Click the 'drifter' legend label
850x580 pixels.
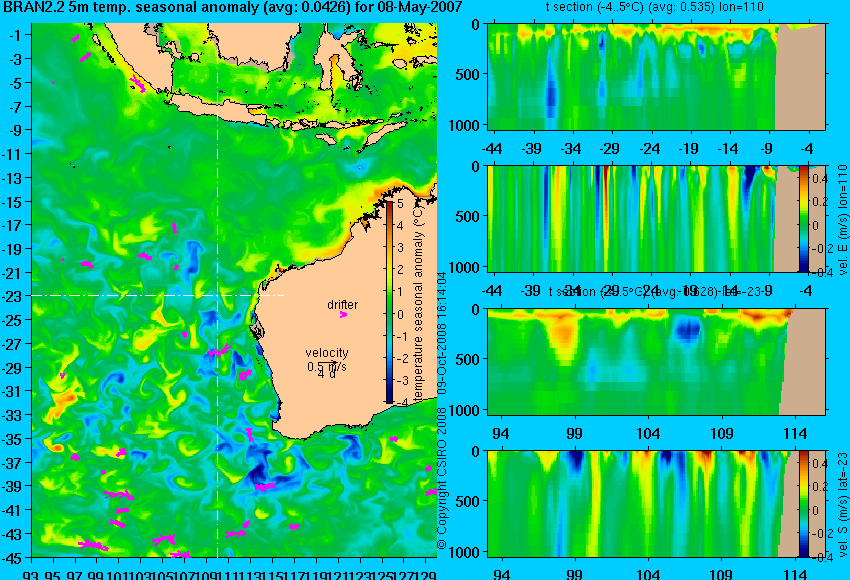(343, 305)
